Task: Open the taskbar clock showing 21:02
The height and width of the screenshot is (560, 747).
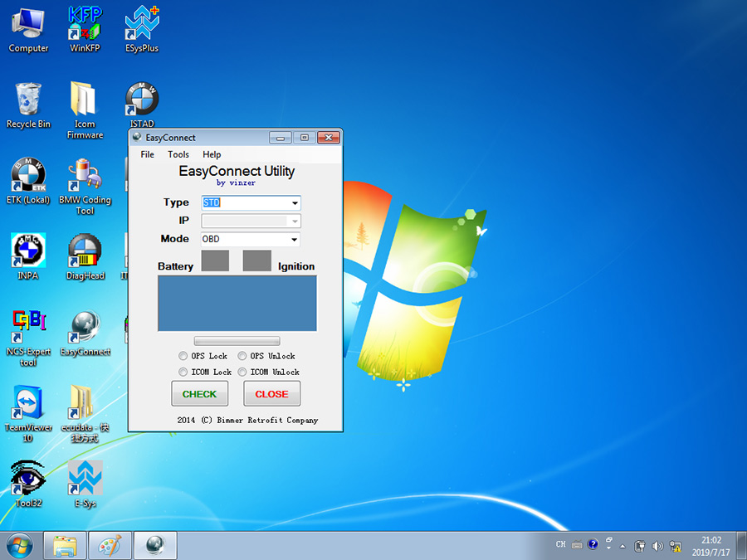Action: coord(710,546)
